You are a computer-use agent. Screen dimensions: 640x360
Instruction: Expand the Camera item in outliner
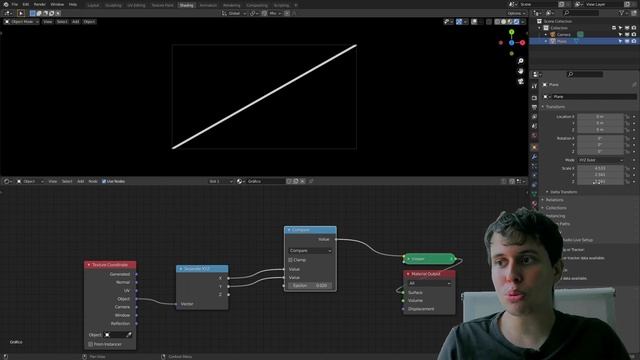coord(546,35)
